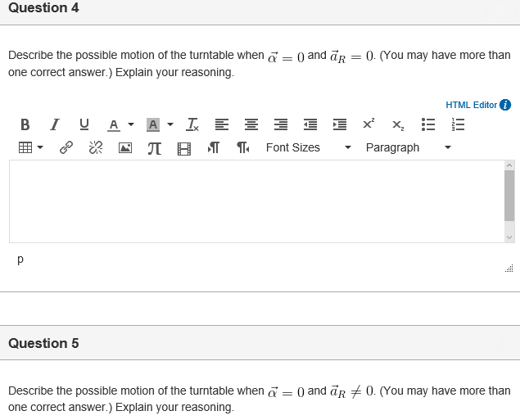Align text to the left
This screenshot has width=520, height=420.
[221, 124]
